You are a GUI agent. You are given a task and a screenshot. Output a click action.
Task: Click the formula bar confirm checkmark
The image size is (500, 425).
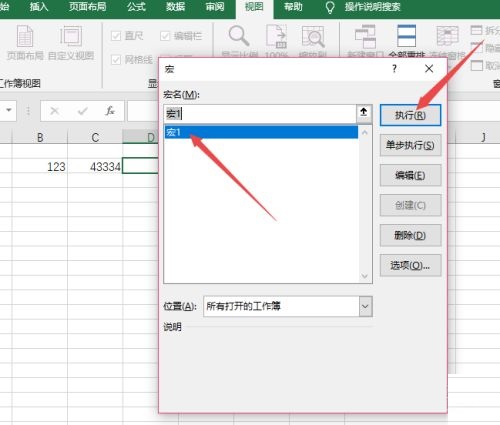[82, 111]
